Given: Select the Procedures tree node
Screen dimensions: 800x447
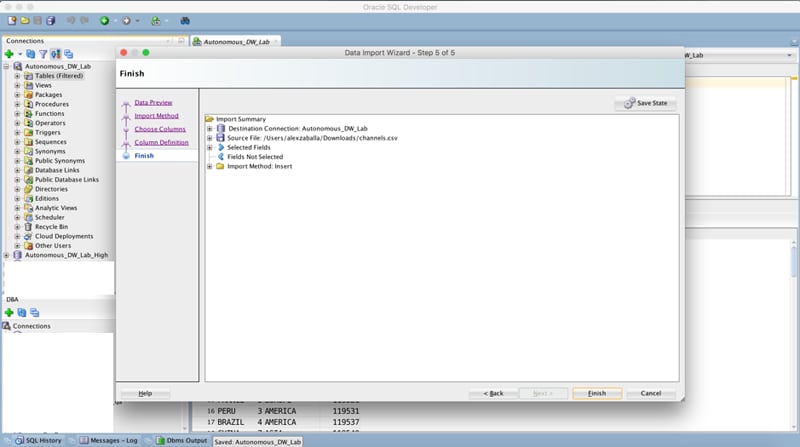Looking at the screenshot, I should click(52, 104).
